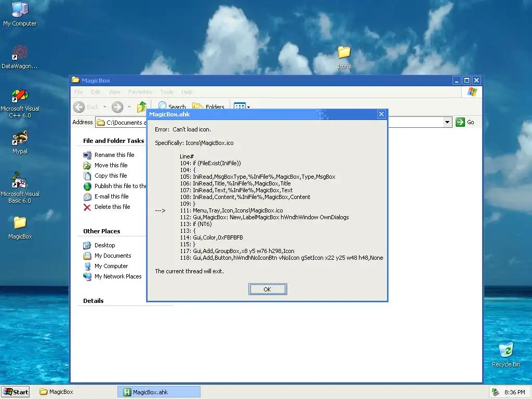
Task: Click Publish this file to the Web
Action: (x=120, y=186)
